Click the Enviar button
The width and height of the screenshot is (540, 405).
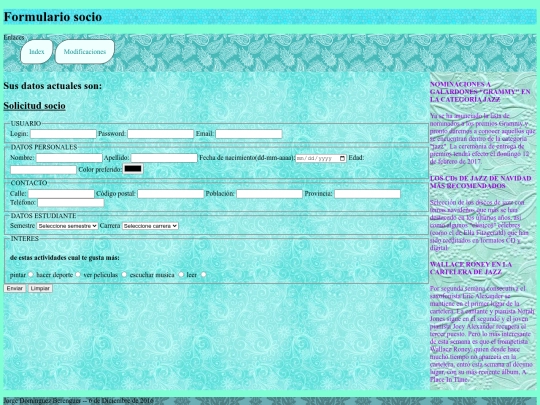14,288
